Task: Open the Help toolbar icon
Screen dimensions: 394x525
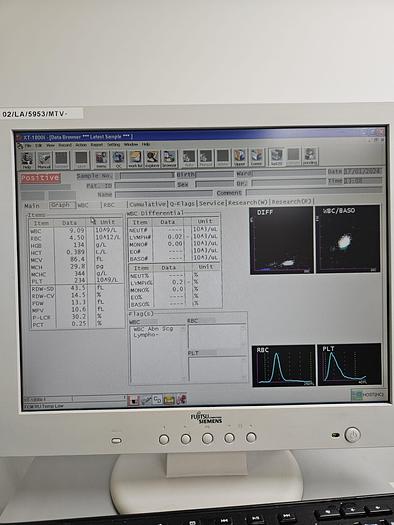Action: click(x=26, y=160)
